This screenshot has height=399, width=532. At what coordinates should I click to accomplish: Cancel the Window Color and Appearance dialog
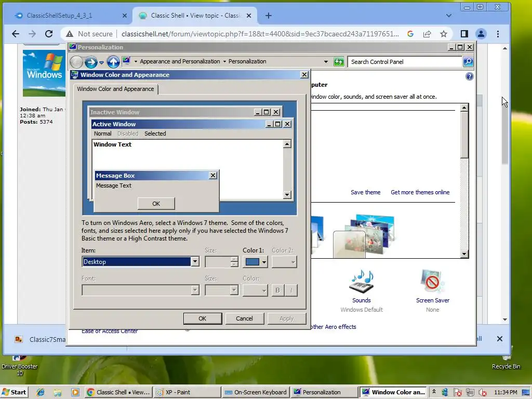(x=244, y=318)
